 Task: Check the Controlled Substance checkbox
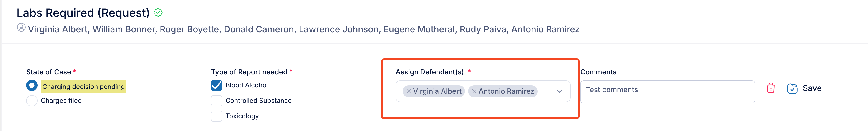[216, 101]
